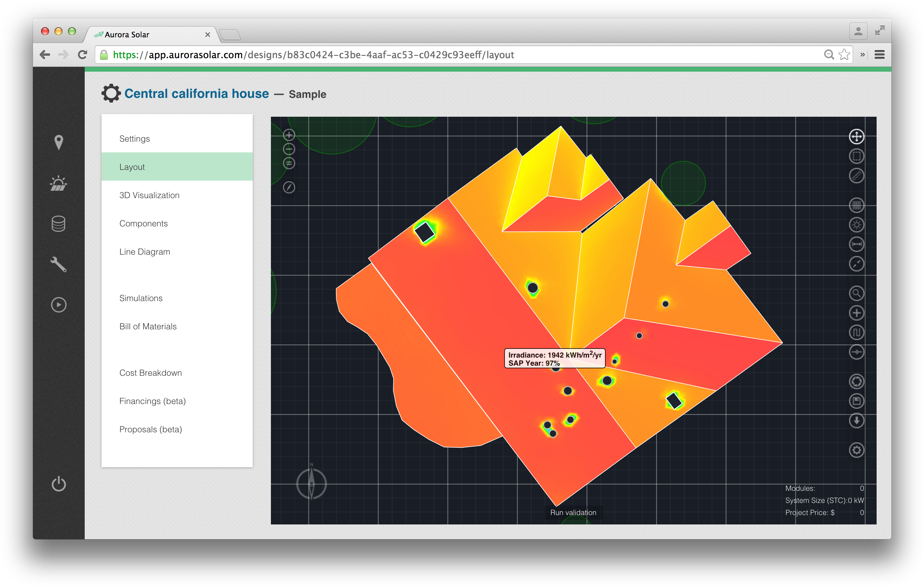Select the pan/move tool in canvas toolbar
Screen dimensions: 924x587
pyautogui.click(x=856, y=137)
